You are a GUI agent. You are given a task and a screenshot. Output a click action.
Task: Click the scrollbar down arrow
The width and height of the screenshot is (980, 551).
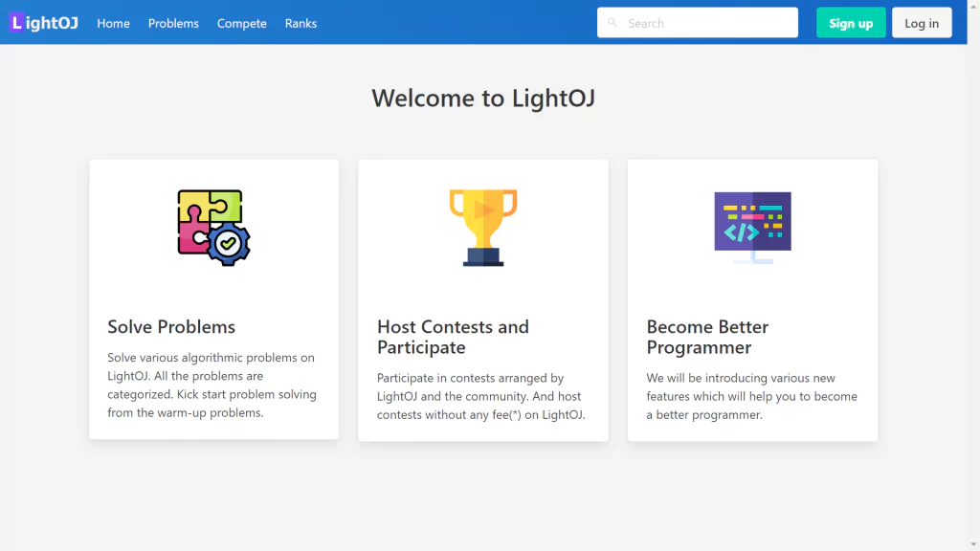click(x=973, y=544)
